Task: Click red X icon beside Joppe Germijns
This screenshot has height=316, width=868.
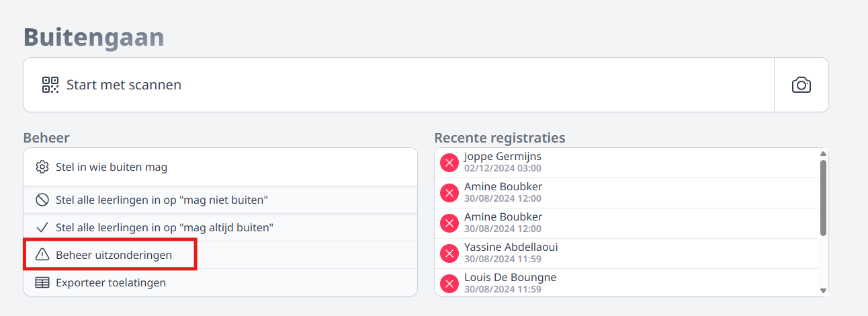Action: 449,162
